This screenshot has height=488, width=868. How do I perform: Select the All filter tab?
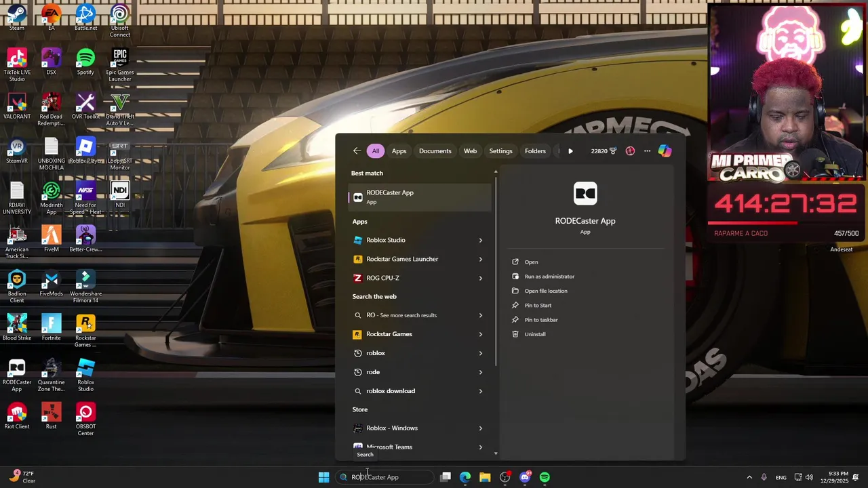(x=375, y=151)
